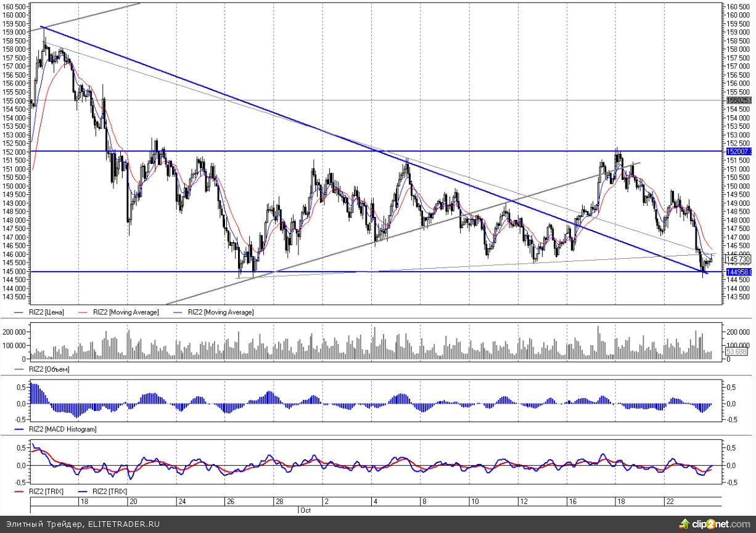Screen dimensions: 756x533
Task: Click date label 24 on the time axis
Action: click(182, 502)
